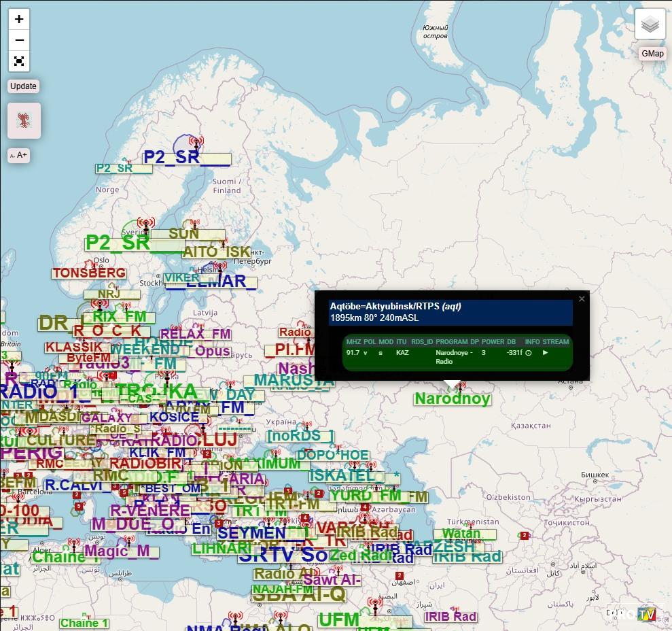Image resolution: width=672 pixels, height=631 pixels.
Task: Close the Aqtöbe transmitter popup
Action: click(x=582, y=299)
